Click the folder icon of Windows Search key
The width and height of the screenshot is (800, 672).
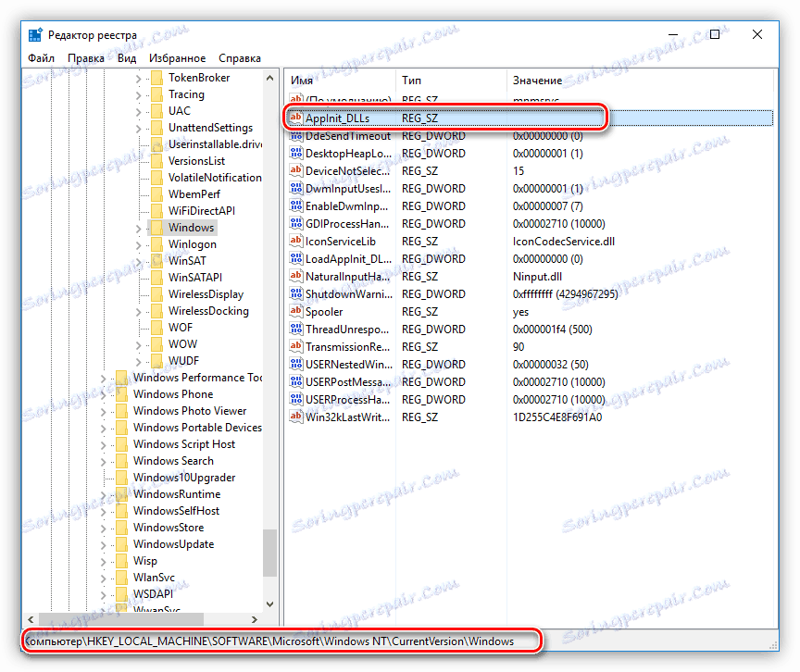pos(121,461)
